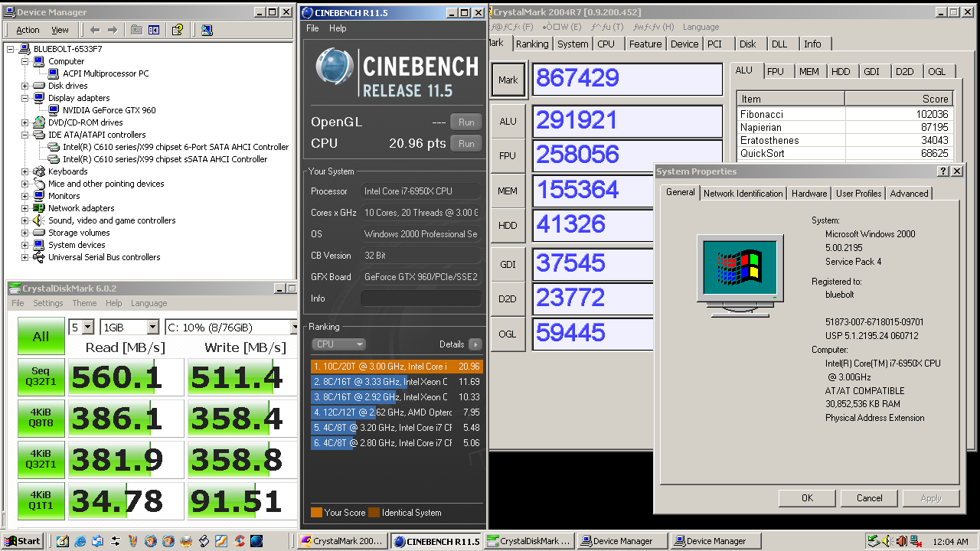980x551 pixels.
Task: Run the All test in CrystalDiskMark
Action: tap(41, 335)
